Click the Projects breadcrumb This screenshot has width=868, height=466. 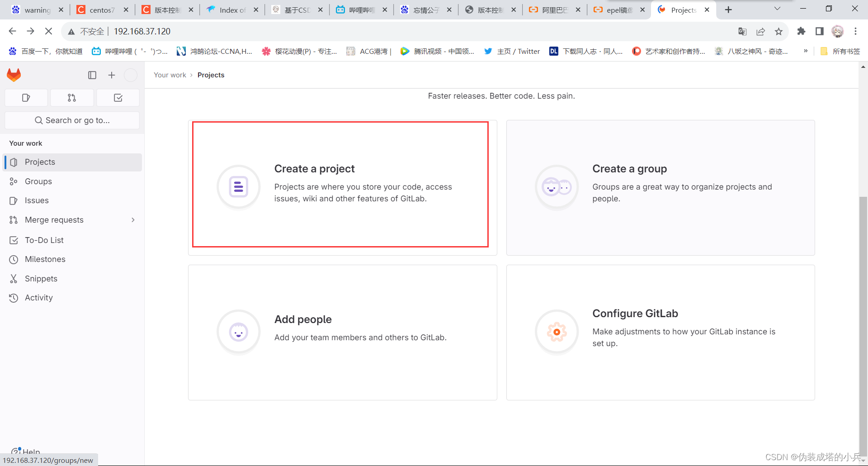tap(211, 75)
